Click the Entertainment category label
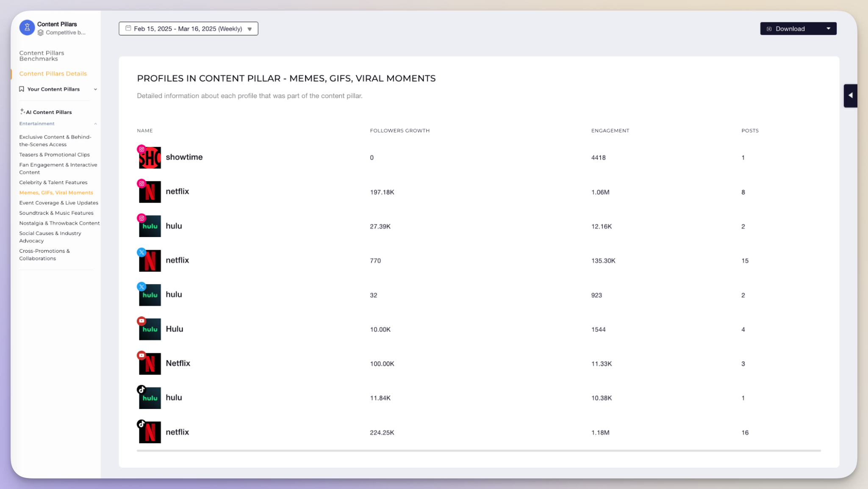 37,124
